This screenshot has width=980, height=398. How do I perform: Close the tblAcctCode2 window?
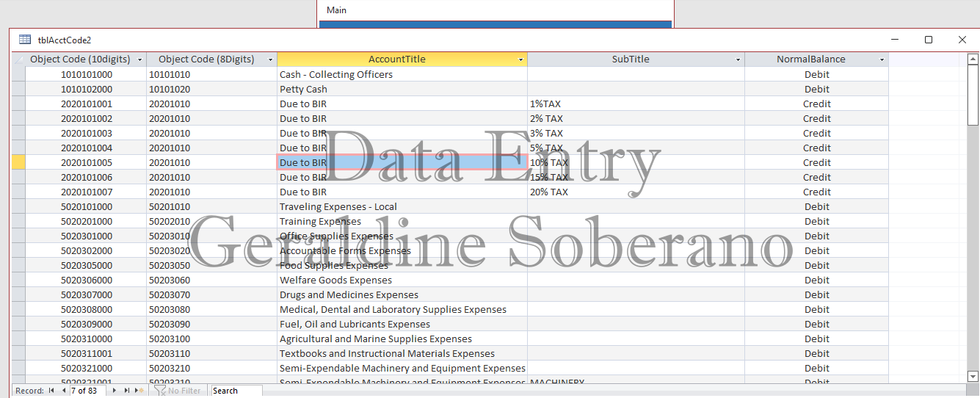point(962,40)
